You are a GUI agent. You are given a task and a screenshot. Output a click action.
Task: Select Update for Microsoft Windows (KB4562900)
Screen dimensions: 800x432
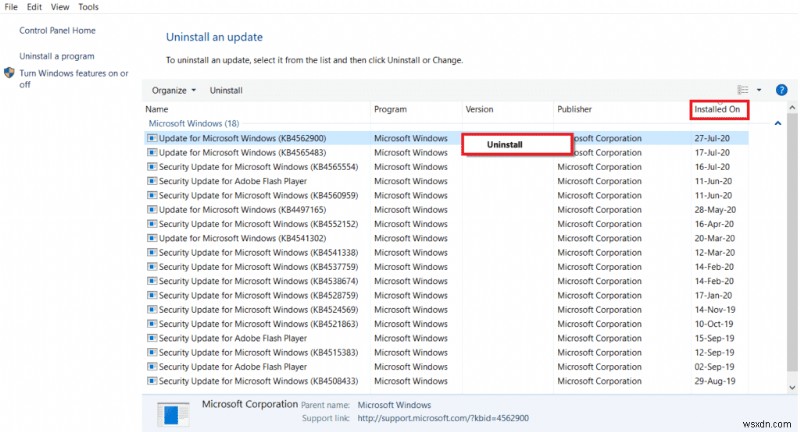point(242,138)
